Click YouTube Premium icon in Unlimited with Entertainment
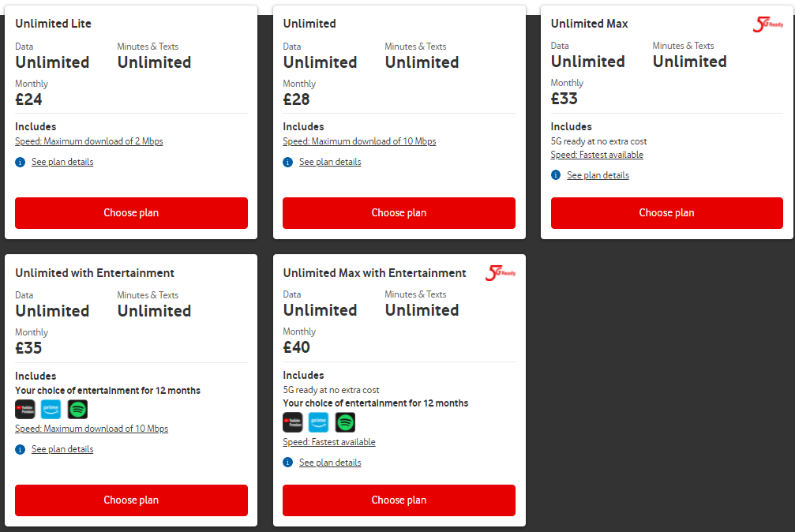795x532 pixels. [25, 409]
